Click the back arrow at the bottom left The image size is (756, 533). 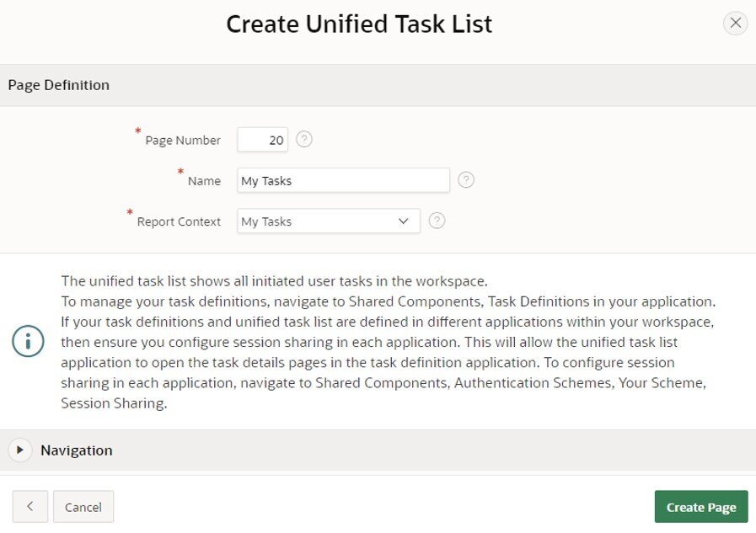click(x=29, y=506)
